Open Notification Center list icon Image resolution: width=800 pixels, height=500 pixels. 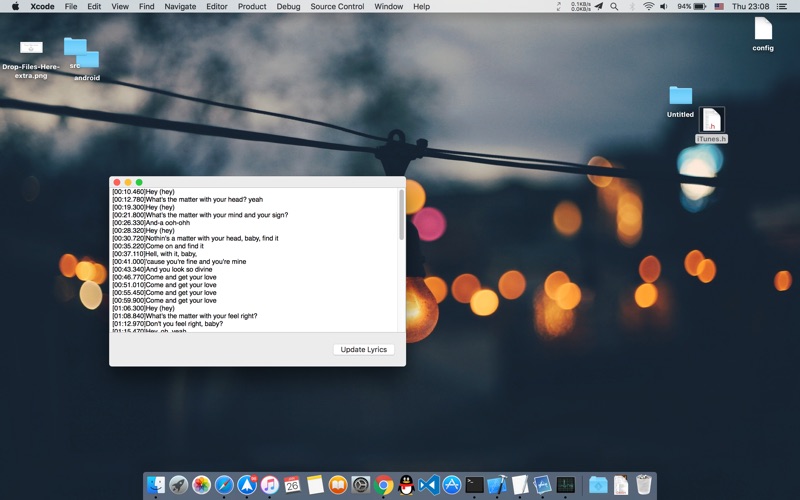click(782, 7)
